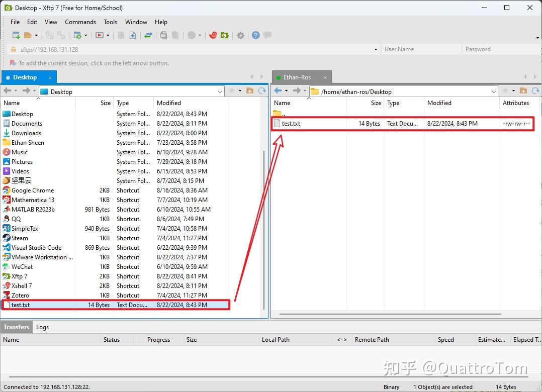Screen dimensions: 542x392
Task: Sort remote files by Size column
Action: [365, 103]
